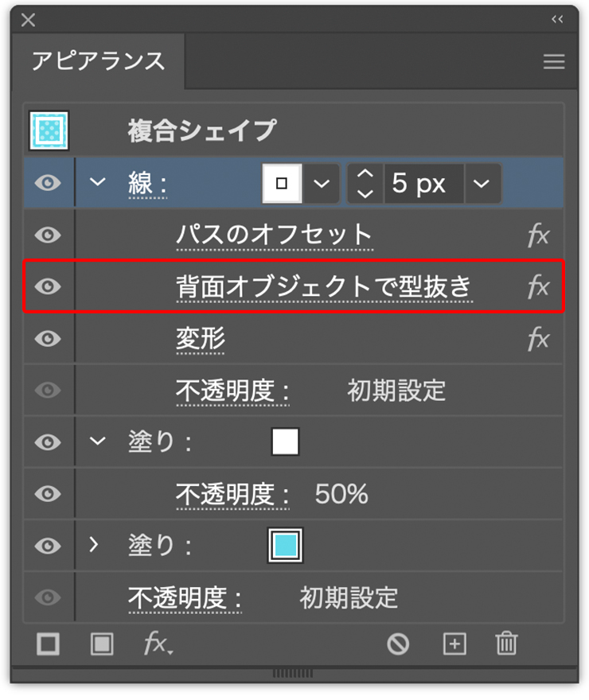Click fx icon beside 変形 effect
The height and width of the screenshot is (700, 589).
[x=538, y=340]
